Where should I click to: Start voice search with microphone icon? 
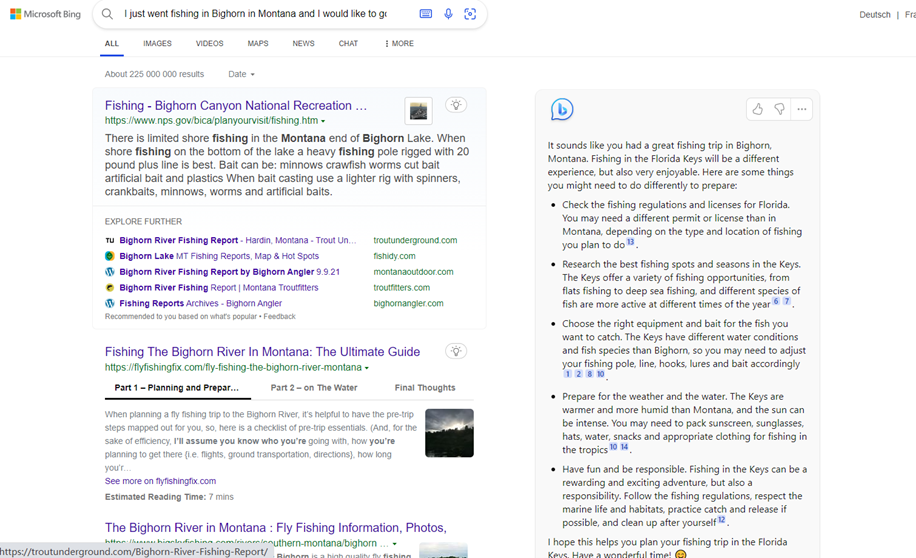(448, 14)
